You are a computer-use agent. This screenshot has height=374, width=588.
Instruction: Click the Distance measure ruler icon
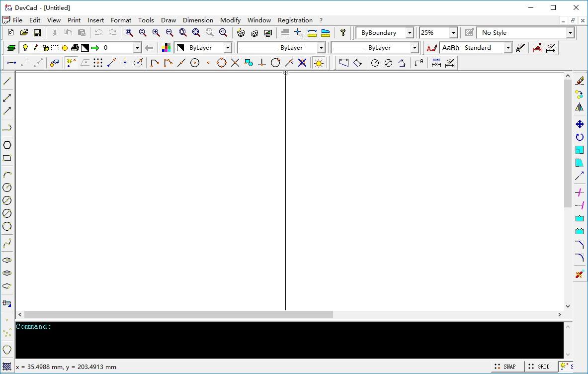point(312,33)
